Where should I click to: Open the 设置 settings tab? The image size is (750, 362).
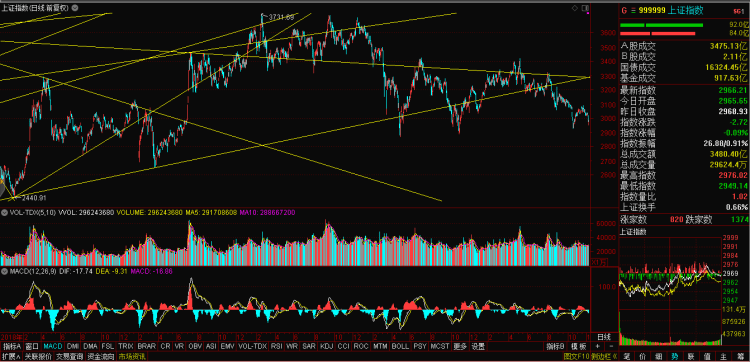tap(478, 346)
